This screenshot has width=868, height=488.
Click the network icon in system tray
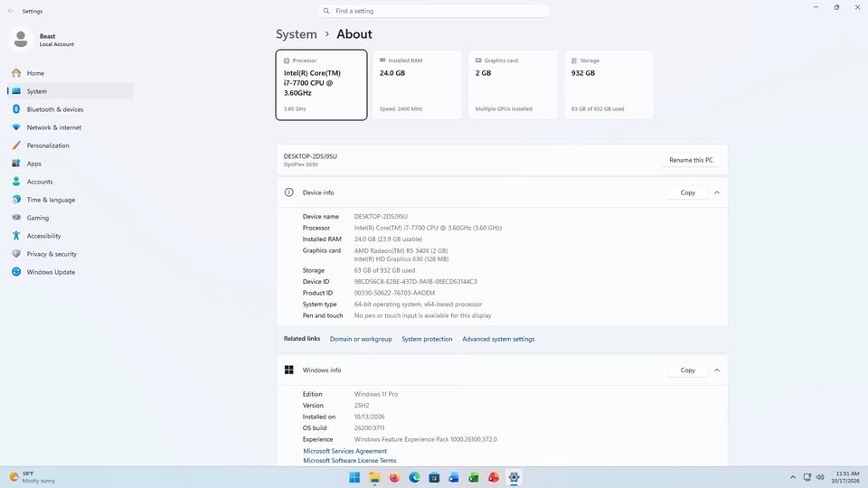click(807, 477)
